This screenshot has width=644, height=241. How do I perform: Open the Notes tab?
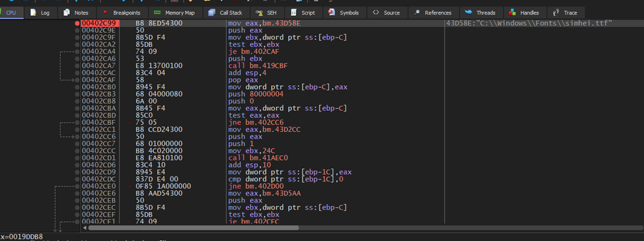(x=77, y=13)
